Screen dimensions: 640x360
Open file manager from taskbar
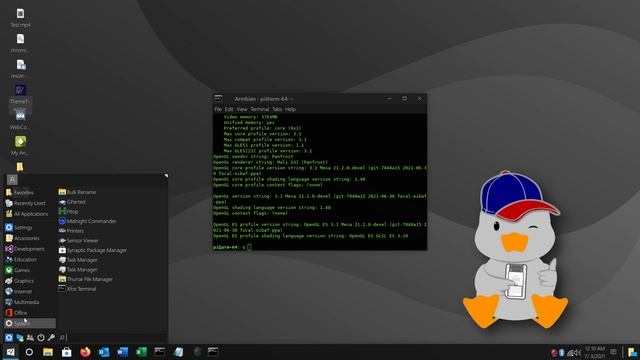click(x=48, y=352)
